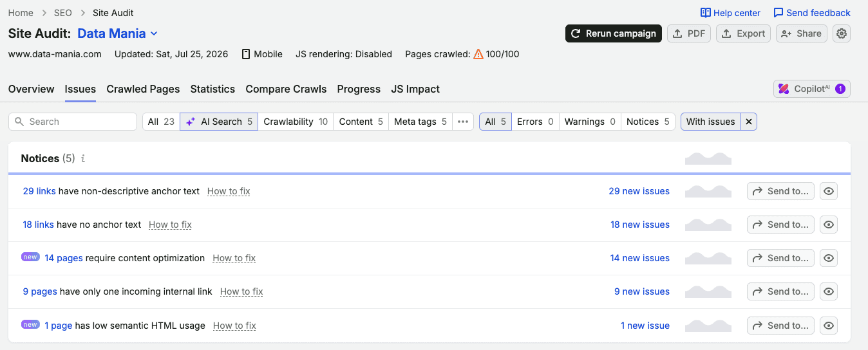Open the three-dots more categories menu
868x350 pixels.
[x=463, y=122]
